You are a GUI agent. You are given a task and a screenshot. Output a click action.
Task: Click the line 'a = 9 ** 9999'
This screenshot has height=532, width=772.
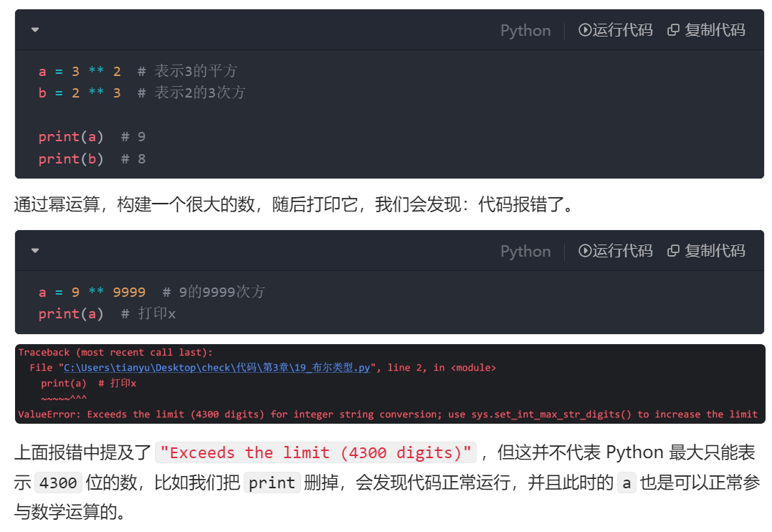pos(92,292)
